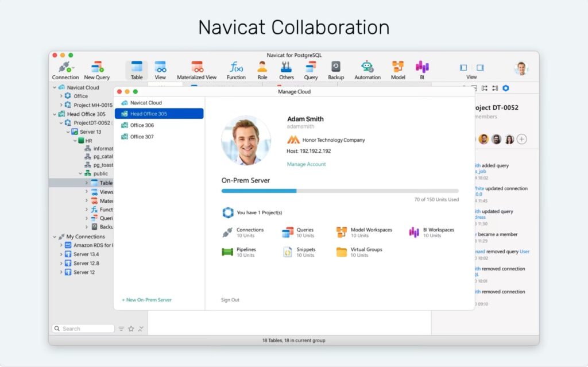Open the BI workspace toolbar icon
Image resolution: width=588 pixels, height=367 pixels.
pos(423,67)
